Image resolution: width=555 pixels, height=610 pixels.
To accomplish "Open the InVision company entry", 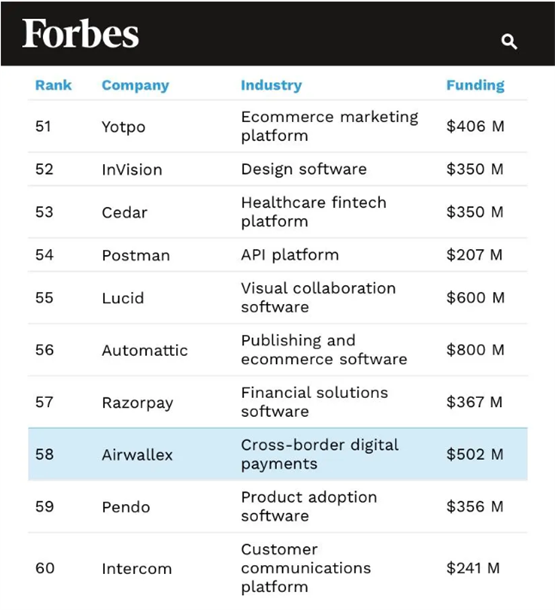I will click(x=132, y=170).
